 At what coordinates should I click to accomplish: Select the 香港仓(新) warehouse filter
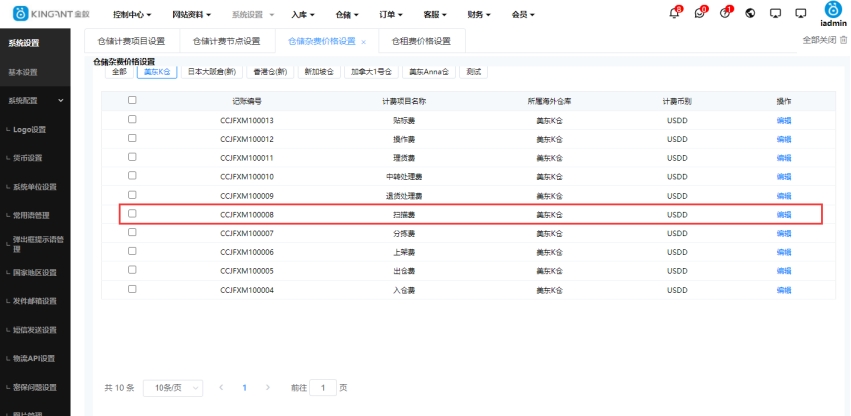point(270,72)
